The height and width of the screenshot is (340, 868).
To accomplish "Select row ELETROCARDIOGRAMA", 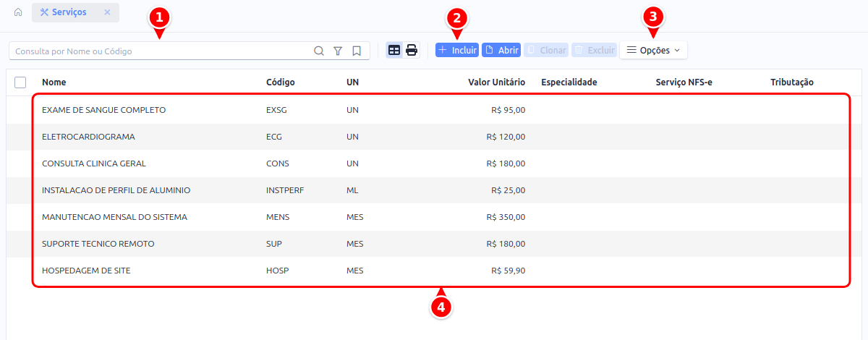I will pyautogui.click(x=434, y=137).
